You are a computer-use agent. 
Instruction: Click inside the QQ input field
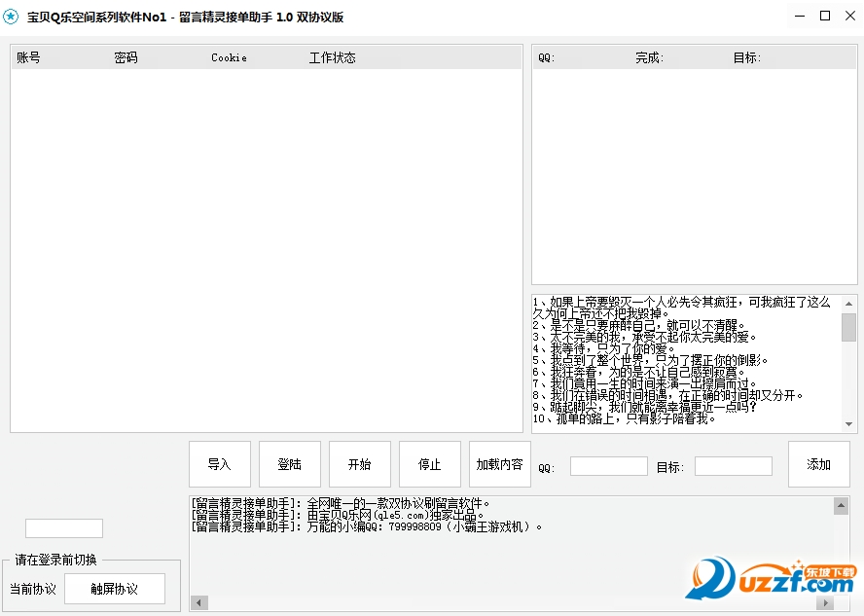click(608, 466)
